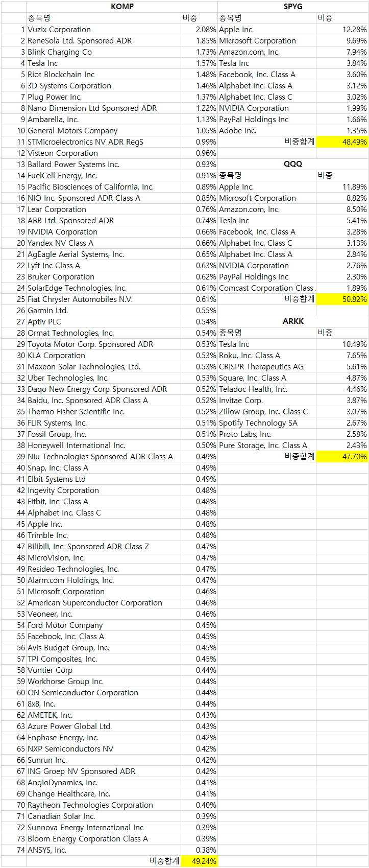369x868 pixels.
Task: Click ANSYS, Inc. cell
Action: pyautogui.click(x=104, y=850)
